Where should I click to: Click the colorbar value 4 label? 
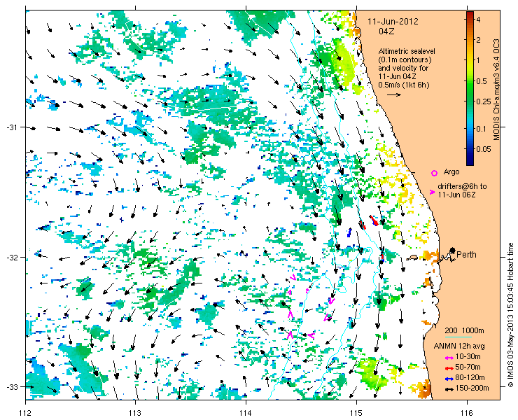(x=478, y=20)
